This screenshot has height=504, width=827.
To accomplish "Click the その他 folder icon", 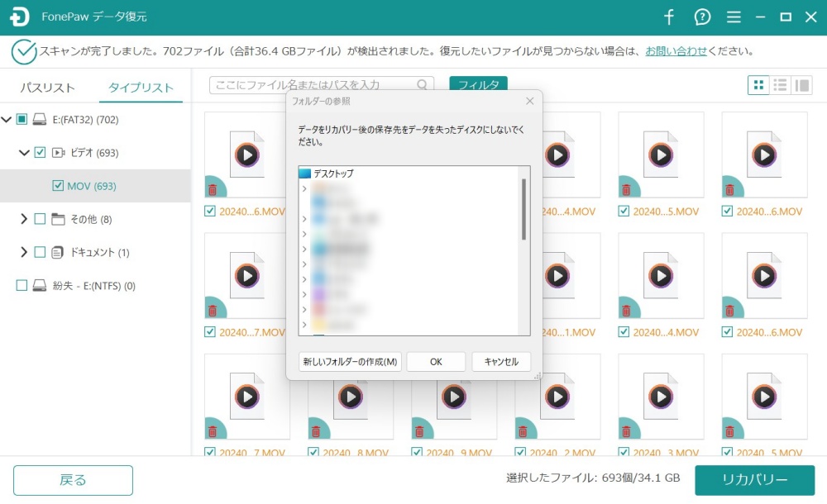I will pyautogui.click(x=58, y=219).
